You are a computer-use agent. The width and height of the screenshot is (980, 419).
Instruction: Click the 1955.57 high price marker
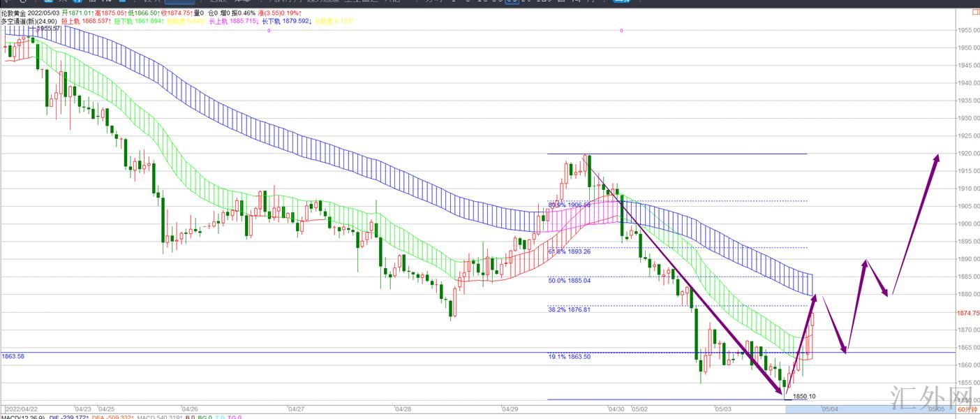click(x=49, y=29)
